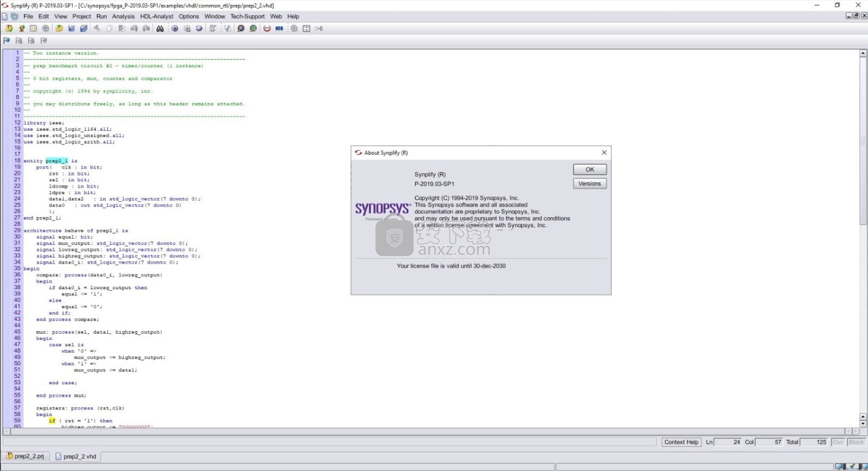The image size is (868, 471).
Task: Click highlighted 'prep2_1' in entity declaration
Action: pyautogui.click(x=57, y=161)
